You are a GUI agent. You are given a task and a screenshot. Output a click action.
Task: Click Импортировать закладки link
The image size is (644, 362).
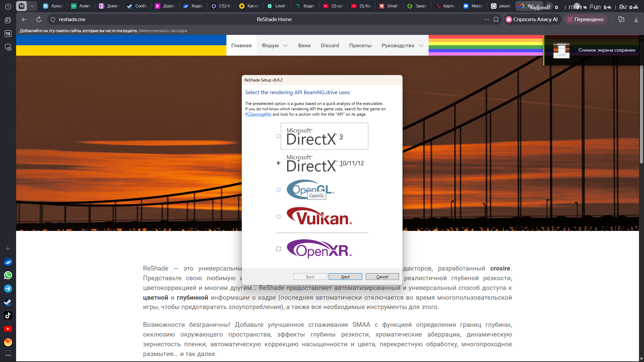coord(163,31)
